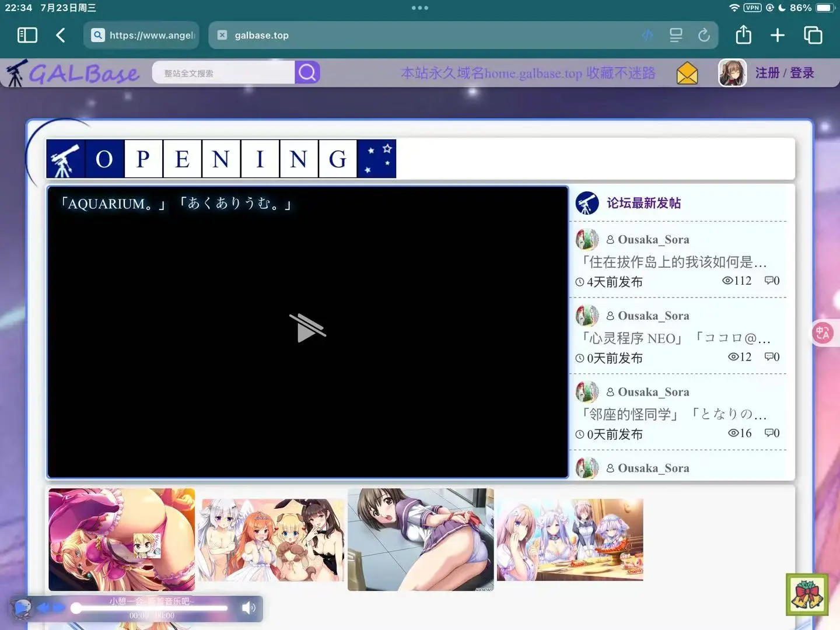Open Ousaka_Sora profile on the 心灵程序 post
Screen dimensions: 840x630
click(x=653, y=316)
